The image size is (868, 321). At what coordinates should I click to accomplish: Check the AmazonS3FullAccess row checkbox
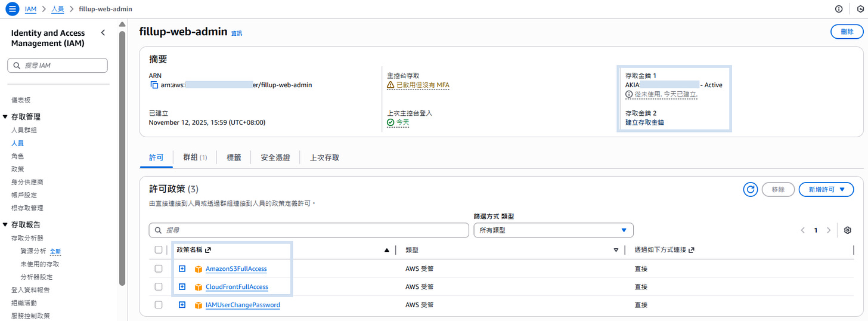pyautogui.click(x=158, y=269)
